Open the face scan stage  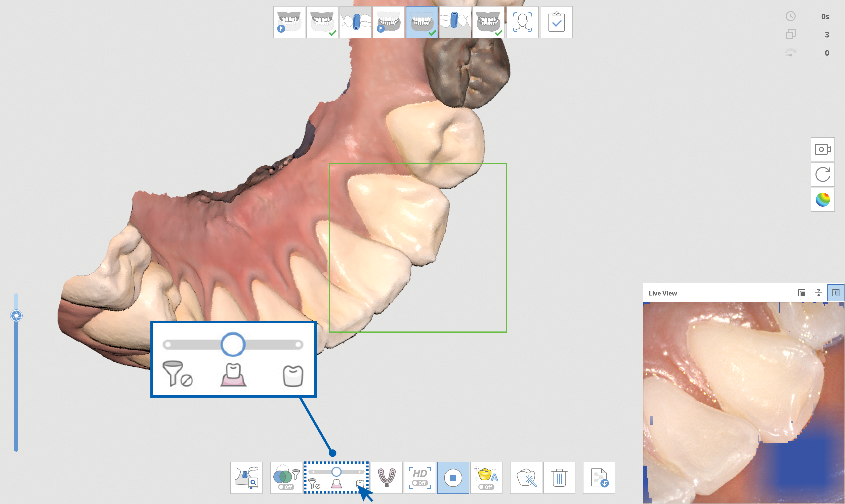click(x=522, y=22)
